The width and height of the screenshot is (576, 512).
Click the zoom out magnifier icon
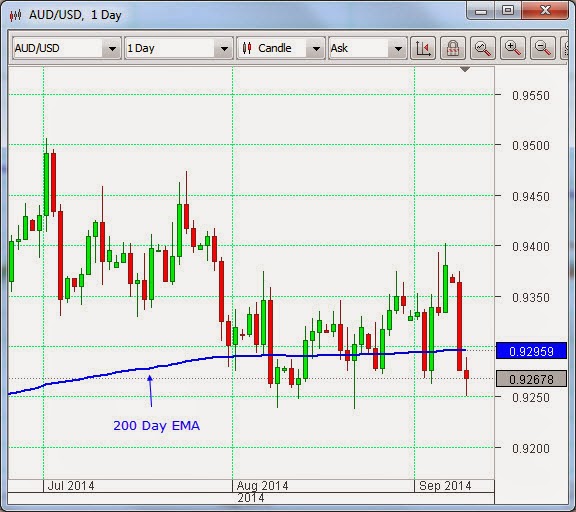point(543,48)
